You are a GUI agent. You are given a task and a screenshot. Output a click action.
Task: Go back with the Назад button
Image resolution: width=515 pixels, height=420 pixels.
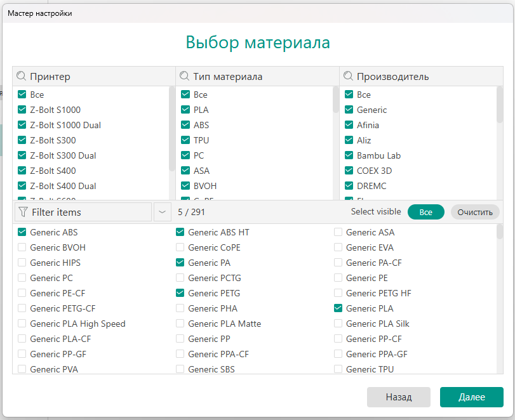tap(398, 397)
